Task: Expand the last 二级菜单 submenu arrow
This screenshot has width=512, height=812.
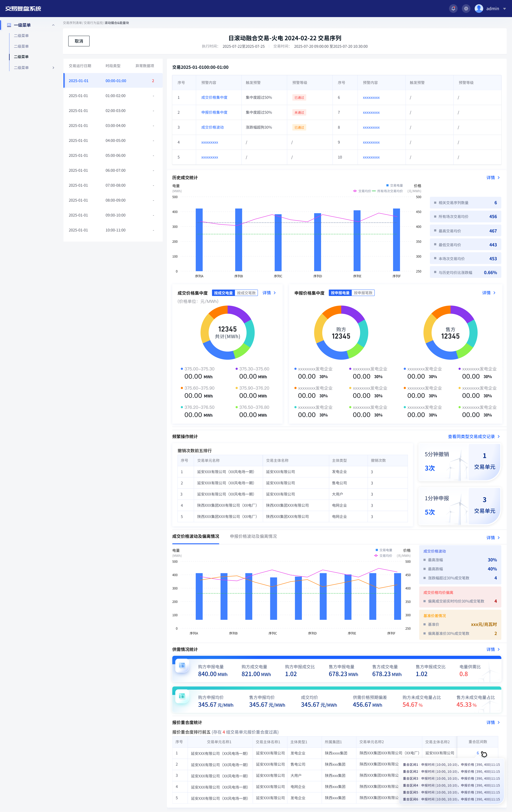Action: (53, 68)
